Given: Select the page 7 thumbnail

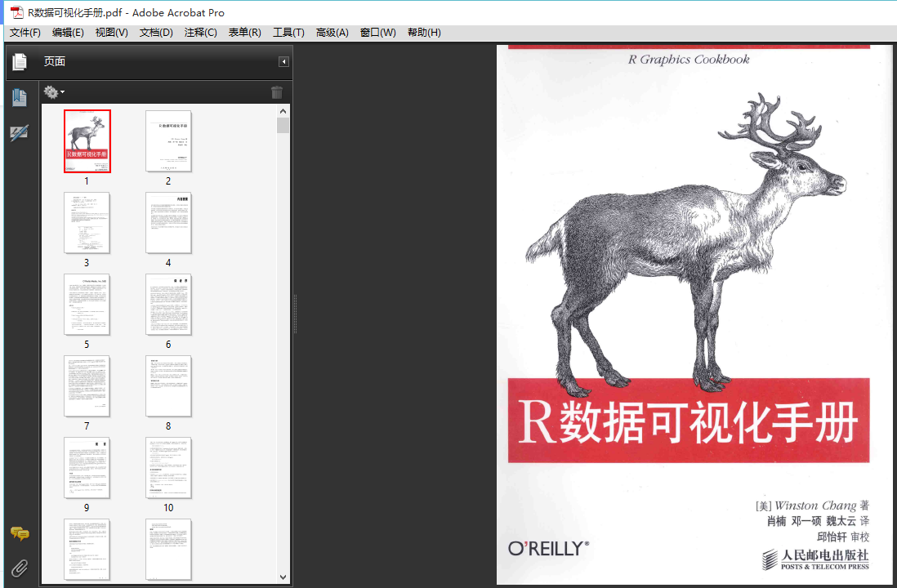Looking at the screenshot, I should tap(87, 386).
